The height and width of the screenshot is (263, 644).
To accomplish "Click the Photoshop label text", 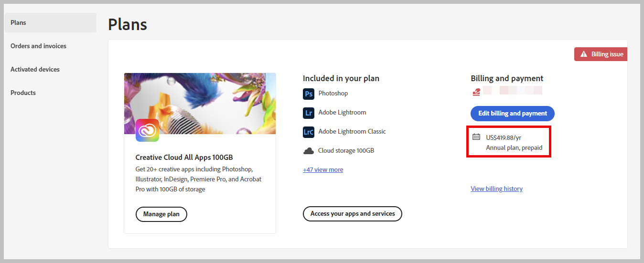I will pos(333,93).
